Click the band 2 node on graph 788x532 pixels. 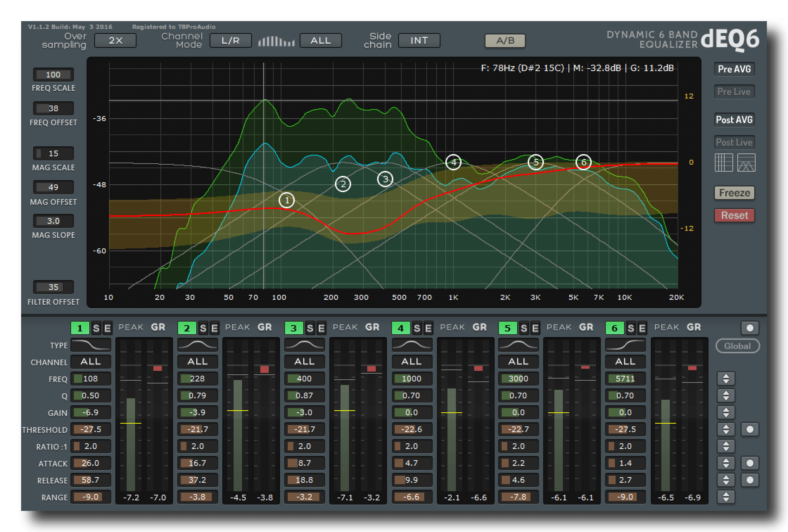tap(343, 184)
